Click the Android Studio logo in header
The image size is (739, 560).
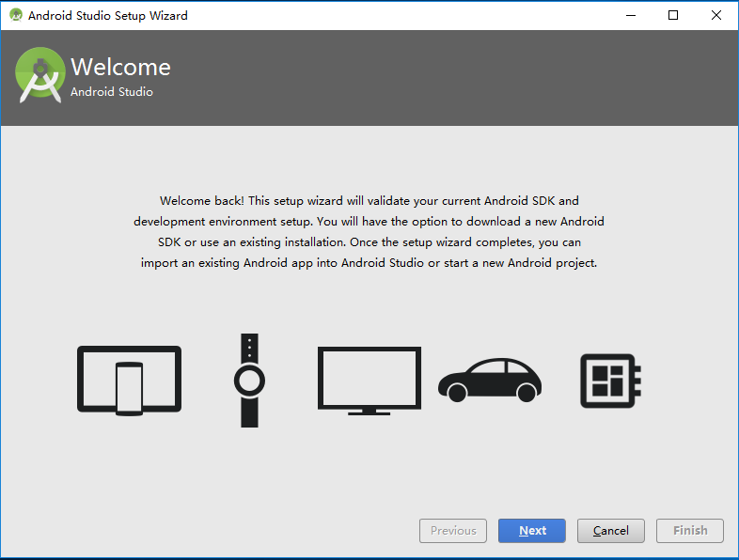click(x=40, y=75)
